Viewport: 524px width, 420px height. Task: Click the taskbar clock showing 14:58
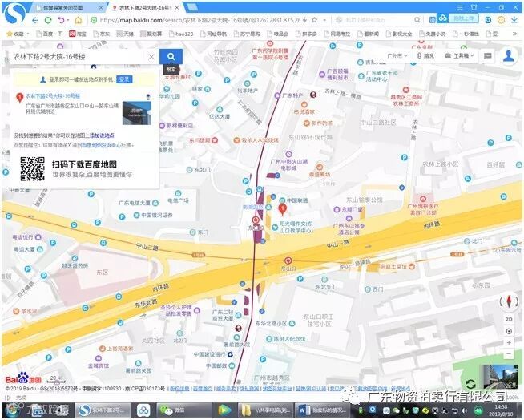[501, 410]
